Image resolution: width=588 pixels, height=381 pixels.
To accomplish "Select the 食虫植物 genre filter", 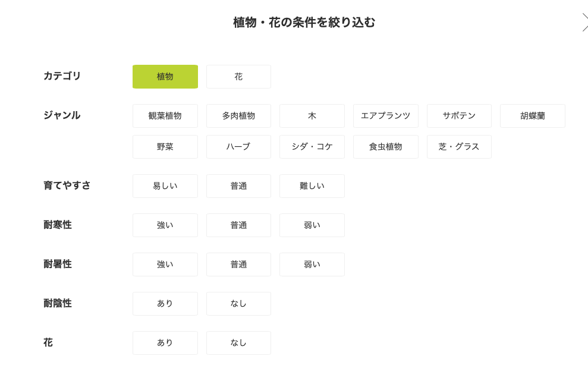I will [x=386, y=147].
